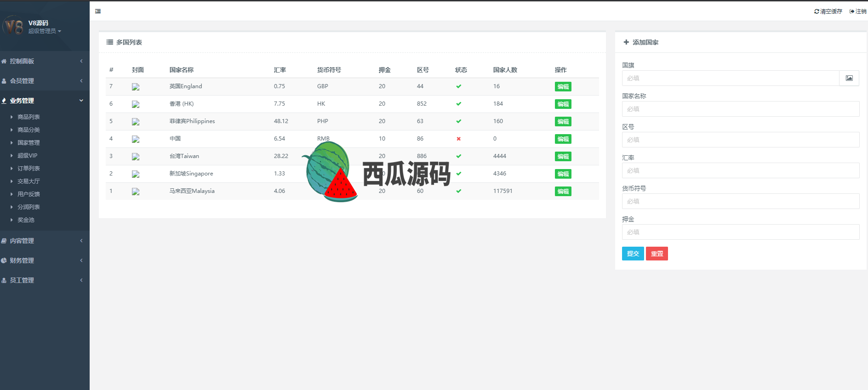This screenshot has height=390, width=868.
Task: Focus the 国家名称 input field
Action: 741,109
